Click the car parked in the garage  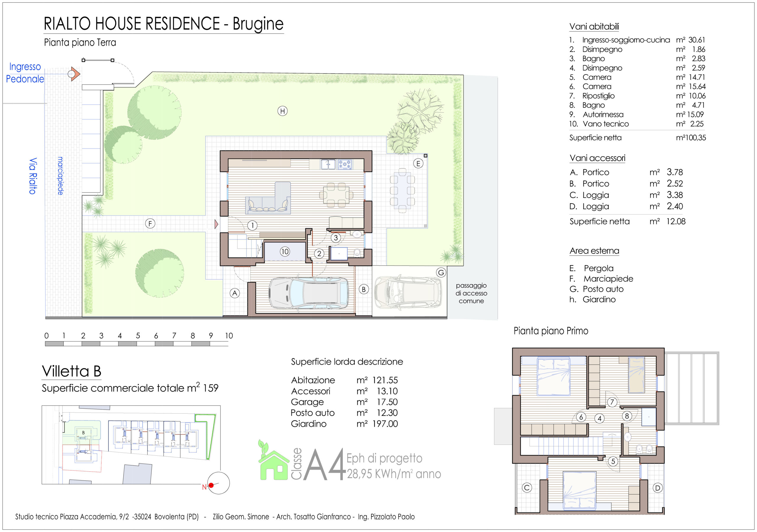[308, 293]
